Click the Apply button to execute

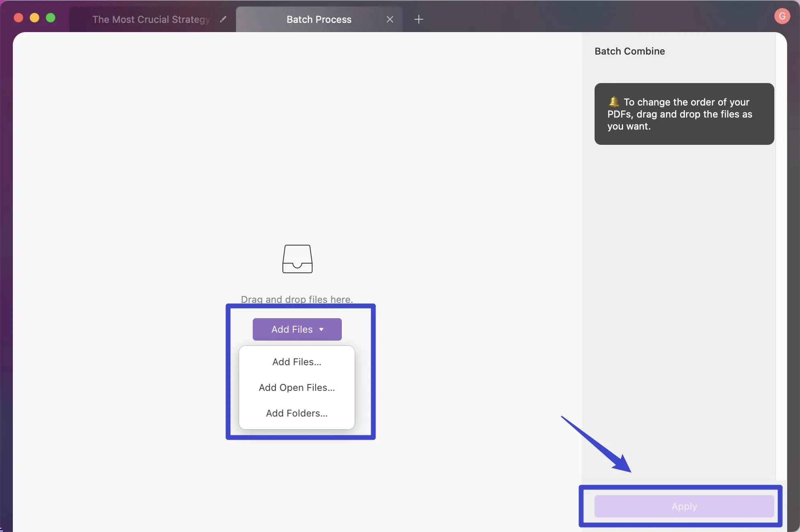tap(684, 505)
